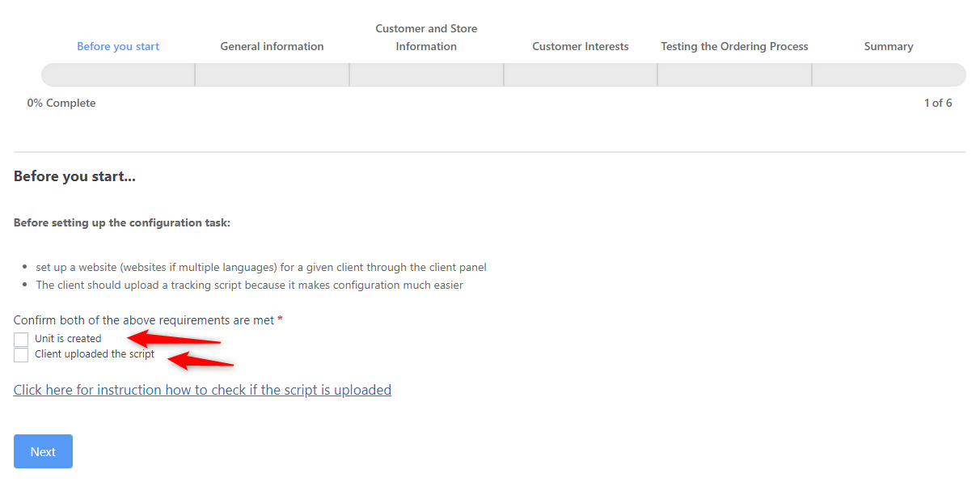The image size is (980, 495).
Task: Click progress bar segment under Customer Interests
Action: [580, 74]
